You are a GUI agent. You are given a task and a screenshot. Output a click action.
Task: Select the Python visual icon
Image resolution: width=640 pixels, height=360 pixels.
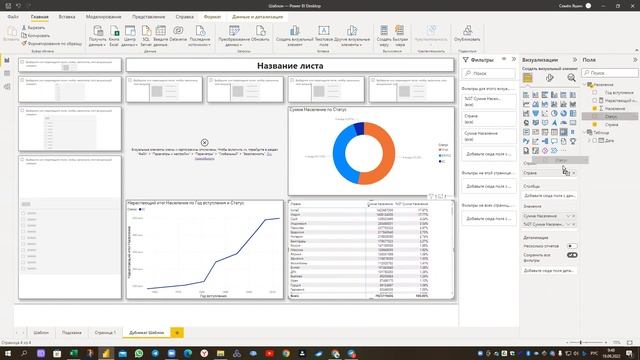tap(526, 141)
